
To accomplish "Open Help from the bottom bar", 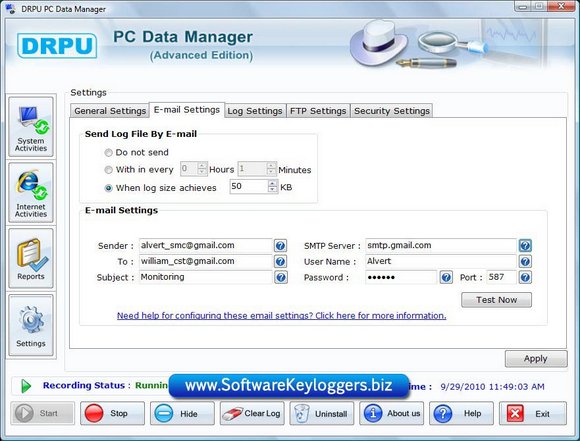I will pyautogui.click(x=461, y=413).
